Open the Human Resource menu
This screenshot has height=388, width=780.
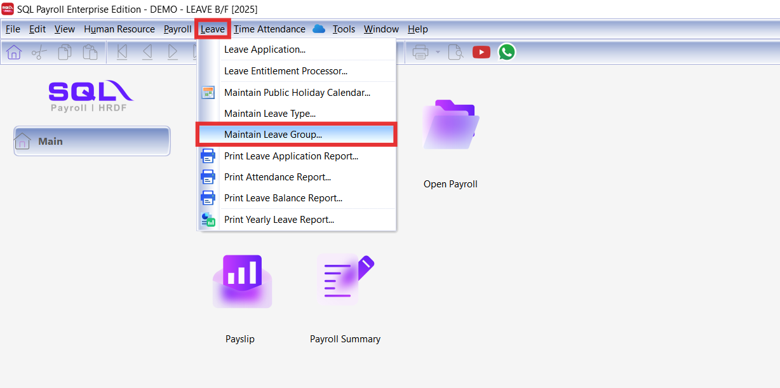coord(119,29)
